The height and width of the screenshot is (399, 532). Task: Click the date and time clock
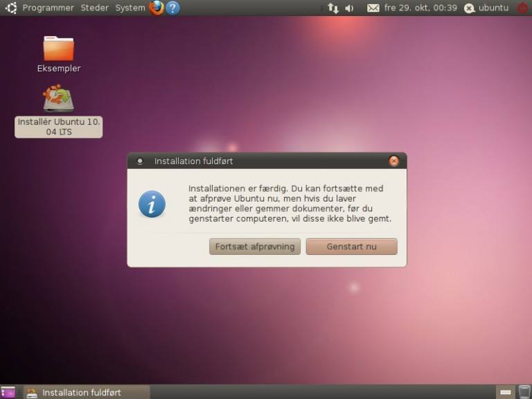420,8
